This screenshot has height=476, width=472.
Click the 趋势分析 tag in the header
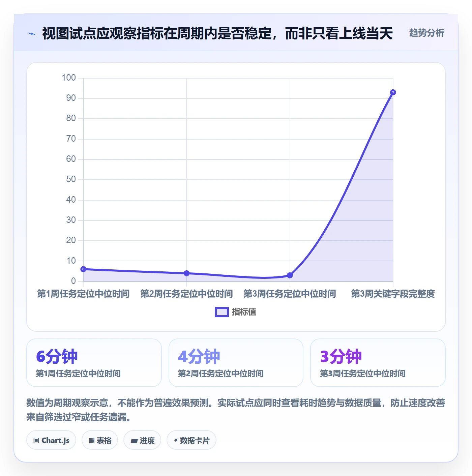(x=426, y=33)
